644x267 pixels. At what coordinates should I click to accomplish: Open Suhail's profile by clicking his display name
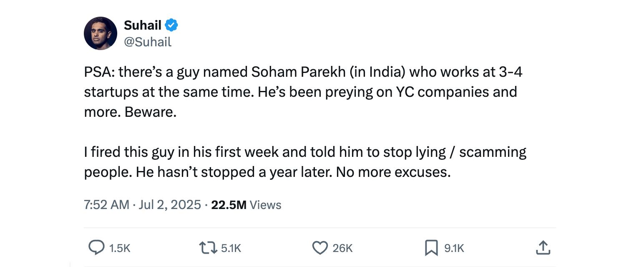[x=142, y=25]
